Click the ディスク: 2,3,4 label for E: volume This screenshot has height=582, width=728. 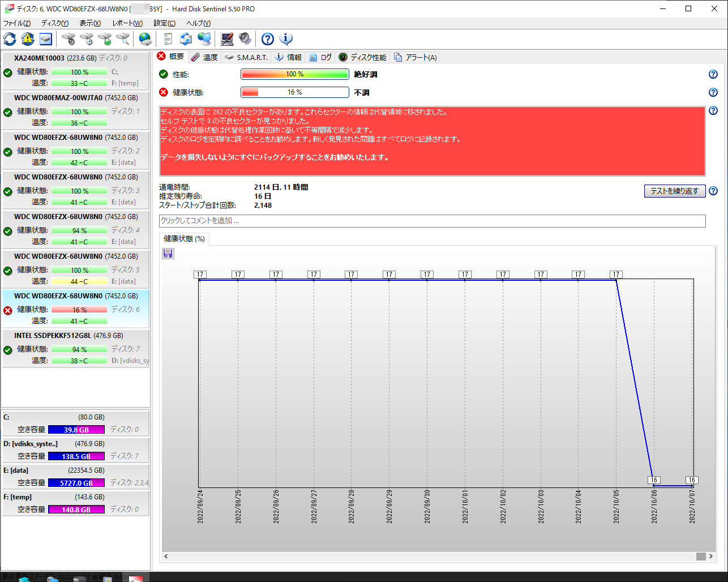coord(129,482)
